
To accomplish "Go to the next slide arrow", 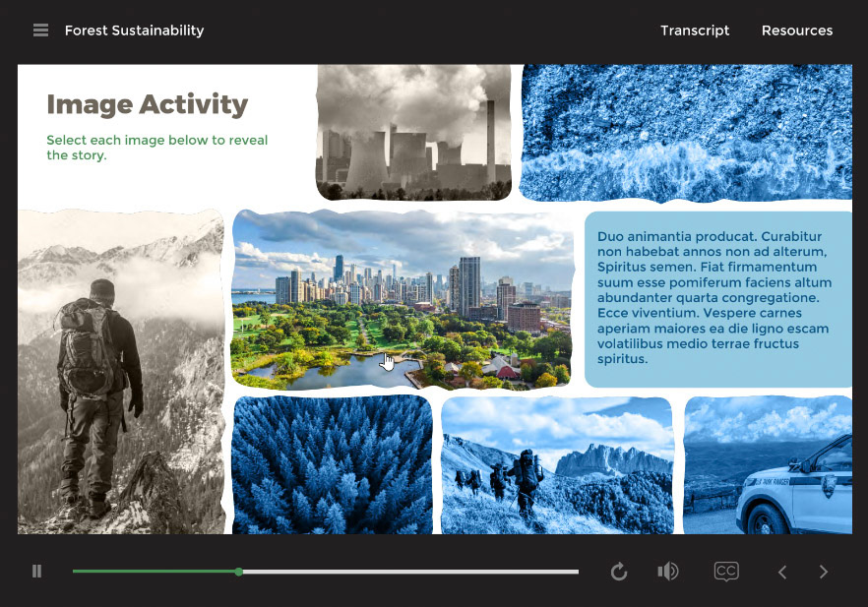I will 823,572.
